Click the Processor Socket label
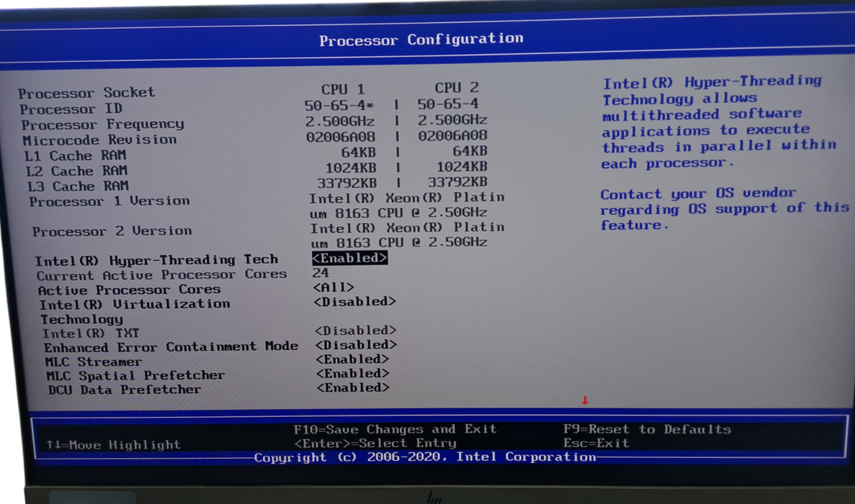This screenshot has height=504, width=855. tap(86, 93)
